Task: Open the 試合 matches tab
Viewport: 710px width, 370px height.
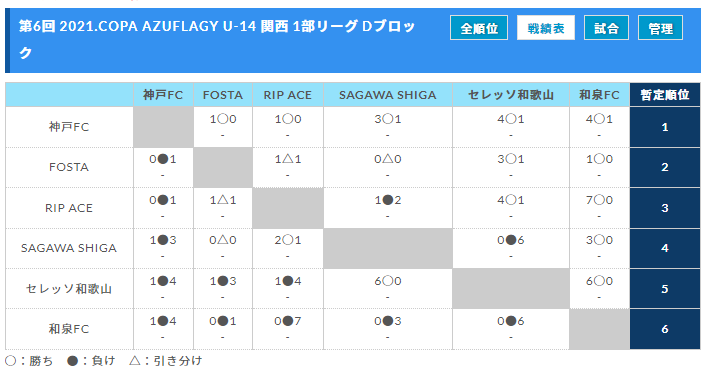Action: [606, 28]
